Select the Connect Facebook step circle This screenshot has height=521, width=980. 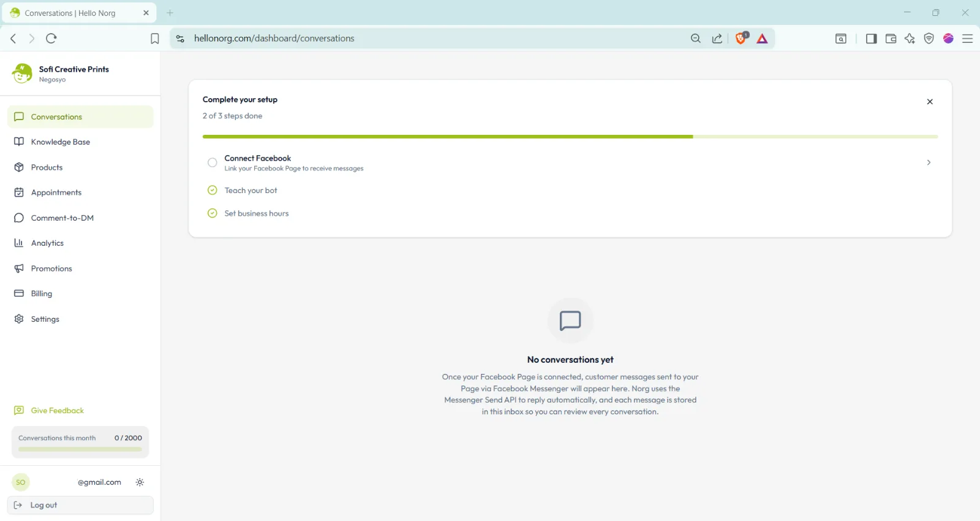[213, 162]
